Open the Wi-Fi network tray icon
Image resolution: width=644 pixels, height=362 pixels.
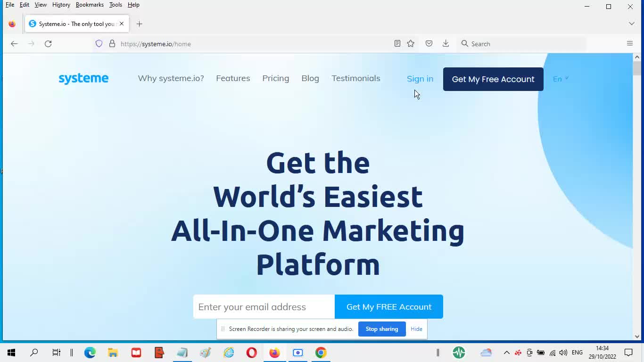(553, 353)
